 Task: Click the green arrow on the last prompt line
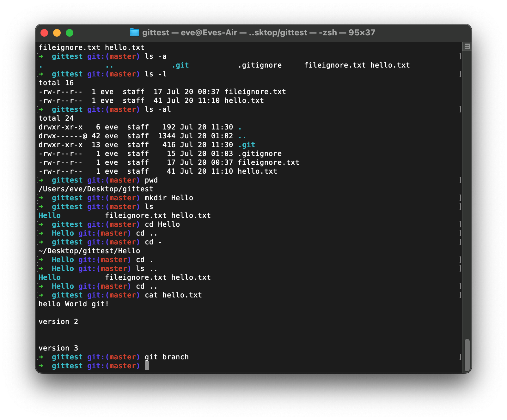coord(41,366)
